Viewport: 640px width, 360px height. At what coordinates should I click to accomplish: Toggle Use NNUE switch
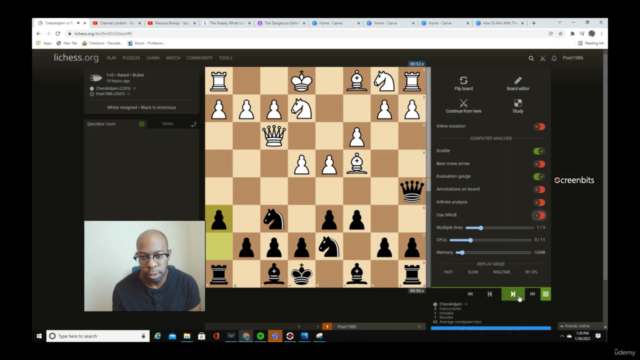(539, 215)
